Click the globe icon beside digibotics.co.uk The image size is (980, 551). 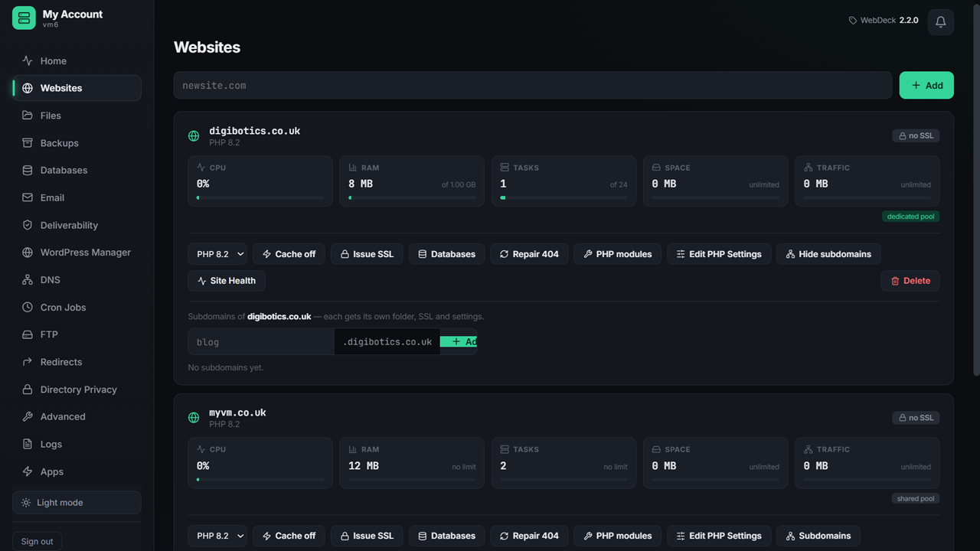coord(194,136)
